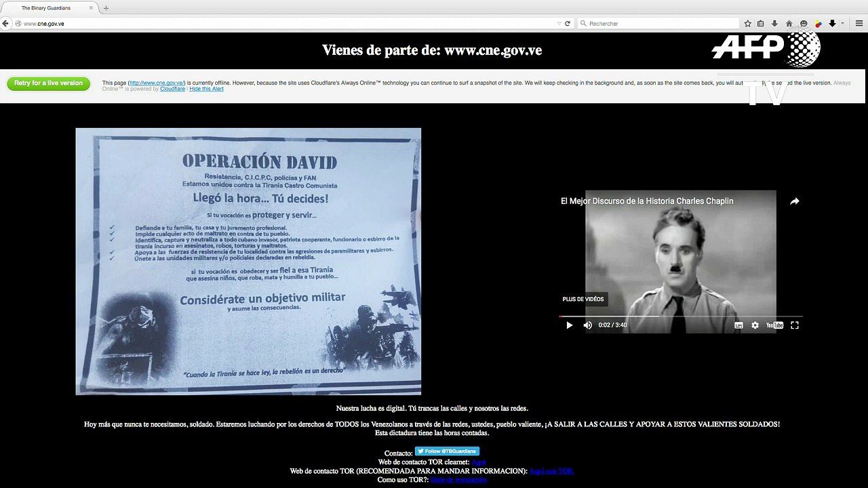Mute the video volume
868x488 pixels.
587,325
